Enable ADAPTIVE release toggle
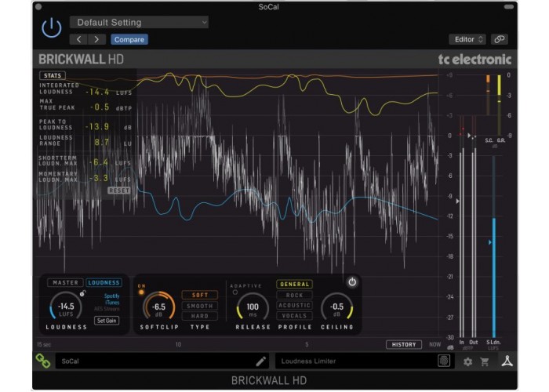 [x=235, y=292]
